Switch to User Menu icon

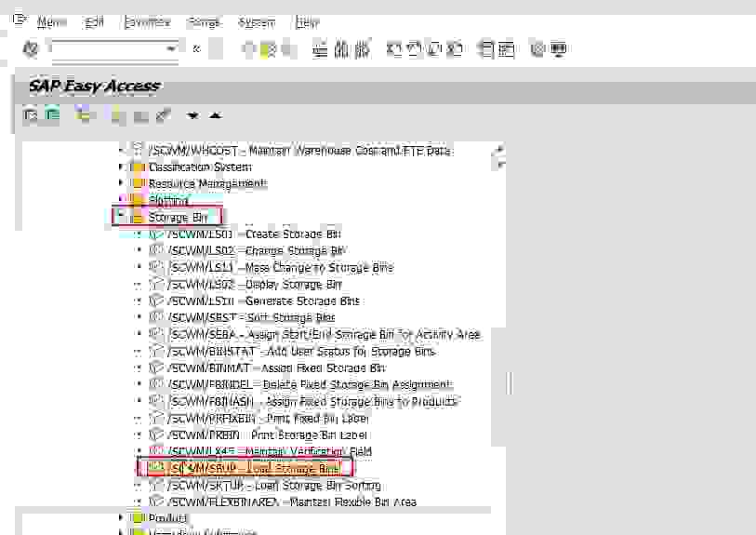tap(31, 115)
